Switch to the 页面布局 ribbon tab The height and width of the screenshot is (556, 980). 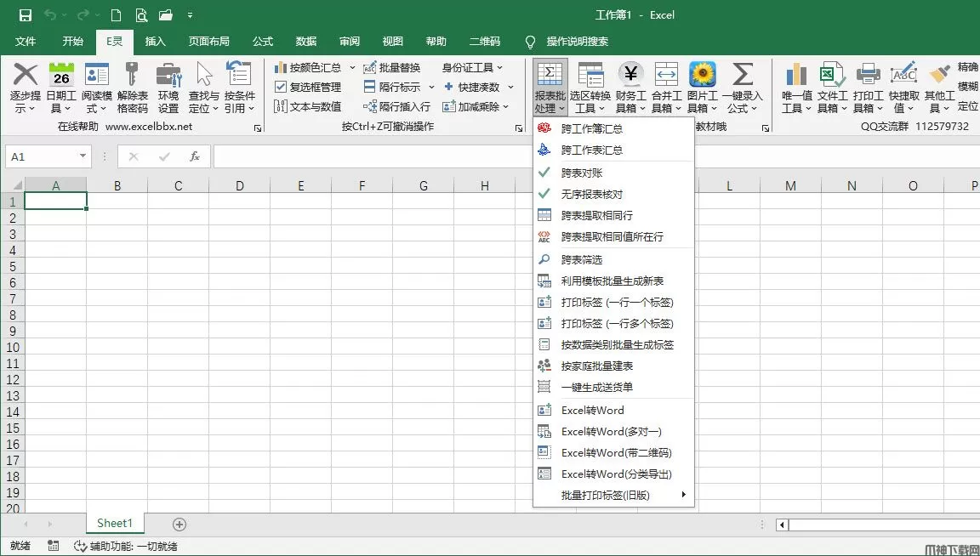point(208,41)
